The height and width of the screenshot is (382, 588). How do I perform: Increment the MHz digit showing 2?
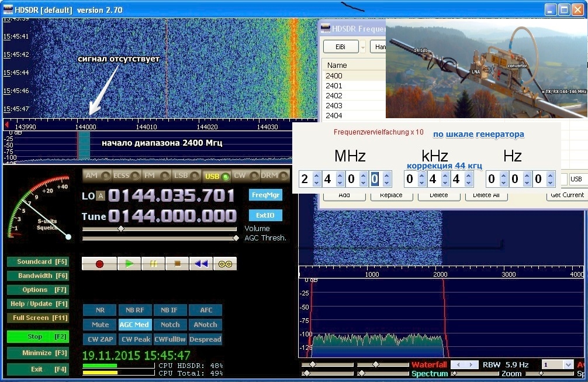[316, 175]
